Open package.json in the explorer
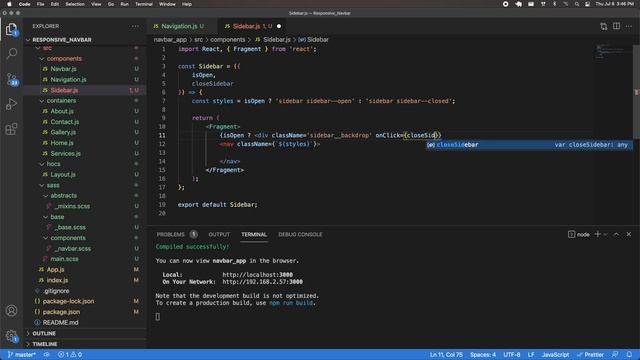The image size is (640, 360). click(x=85, y=312)
